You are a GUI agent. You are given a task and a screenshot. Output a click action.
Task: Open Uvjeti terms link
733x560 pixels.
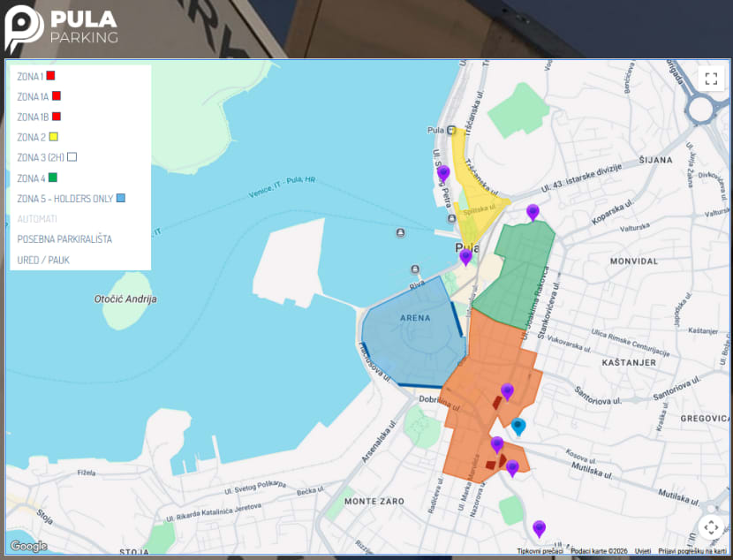point(643,551)
